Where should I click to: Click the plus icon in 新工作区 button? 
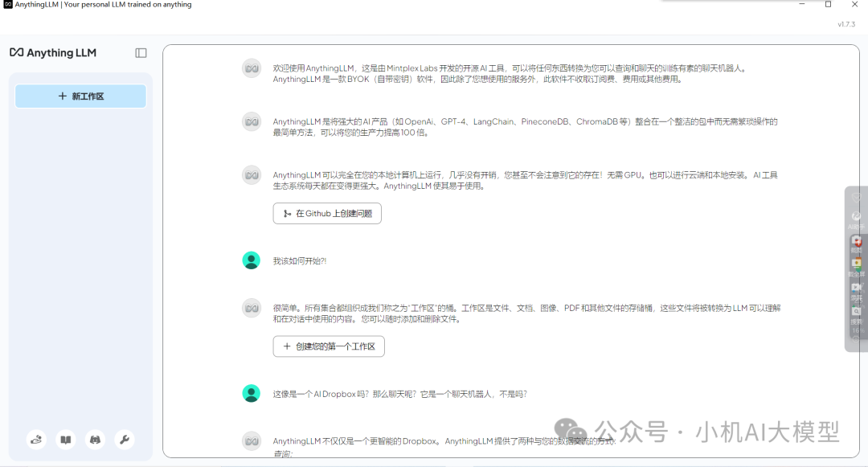click(x=62, y=96)
